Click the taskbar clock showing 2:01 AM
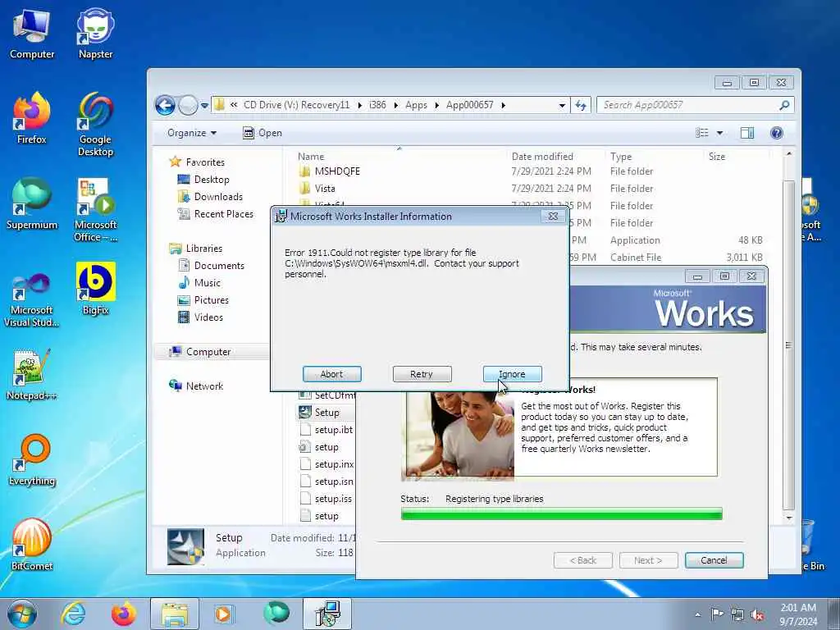 798,614
